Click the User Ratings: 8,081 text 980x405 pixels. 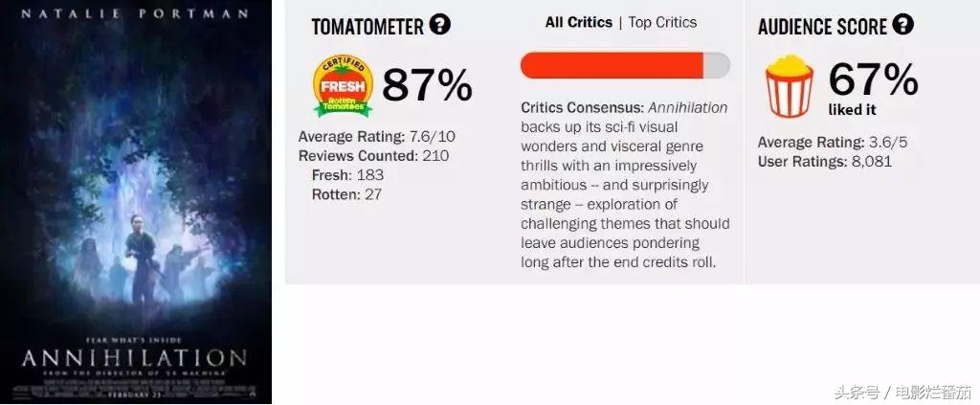824,161
